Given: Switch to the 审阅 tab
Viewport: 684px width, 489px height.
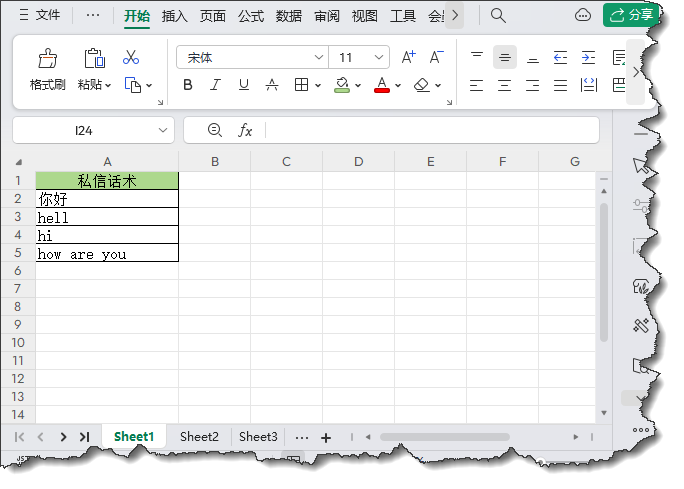Looking at the screenshot, I should point(327,16).
